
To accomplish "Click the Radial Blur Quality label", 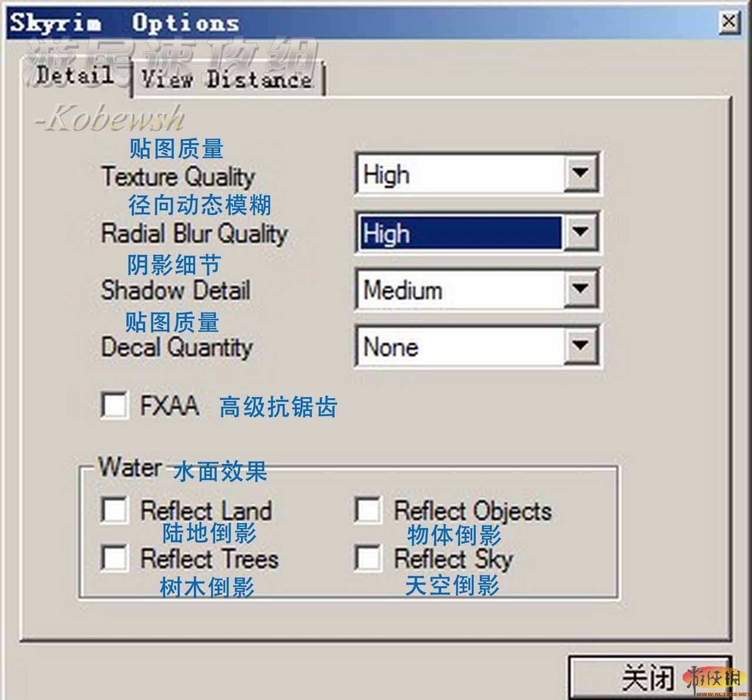I will (194, 234).
